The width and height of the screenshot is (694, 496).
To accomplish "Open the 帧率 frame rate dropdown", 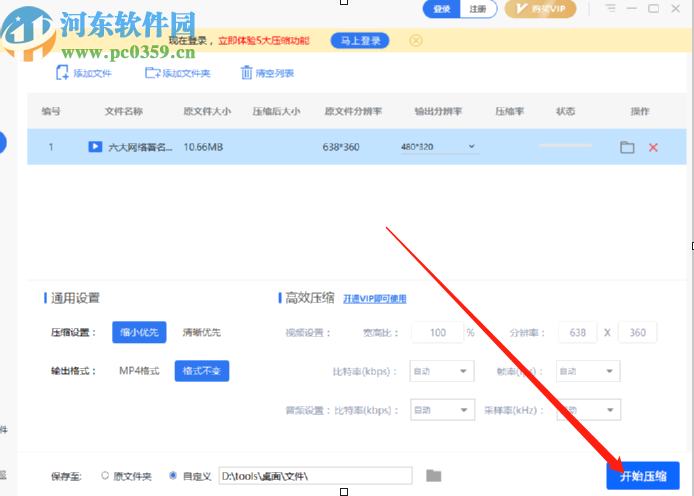I will click(588, 371).
